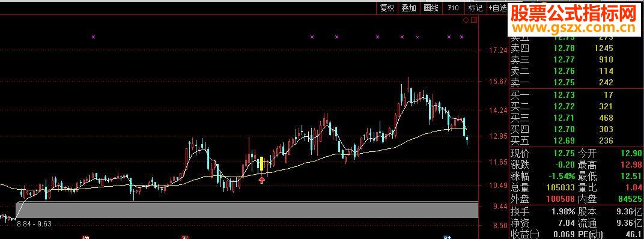Click the 10.49 price axis label
The width and height of the screenshot is (644, 239).
tap(497, 186)
